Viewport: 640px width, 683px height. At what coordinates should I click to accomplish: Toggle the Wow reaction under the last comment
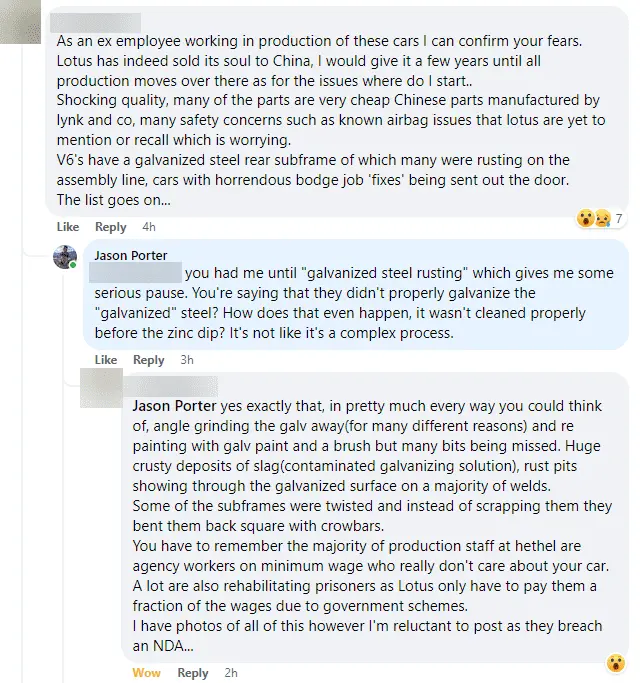coord(146,673)
